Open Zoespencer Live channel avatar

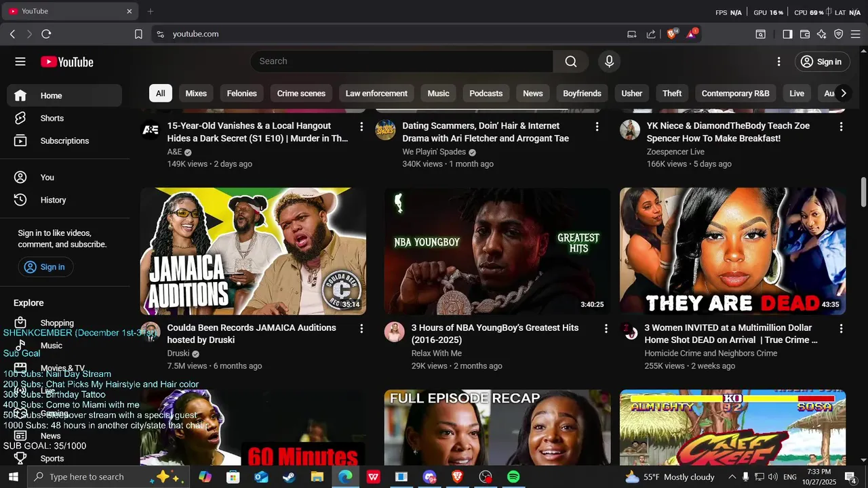(630, 130)
